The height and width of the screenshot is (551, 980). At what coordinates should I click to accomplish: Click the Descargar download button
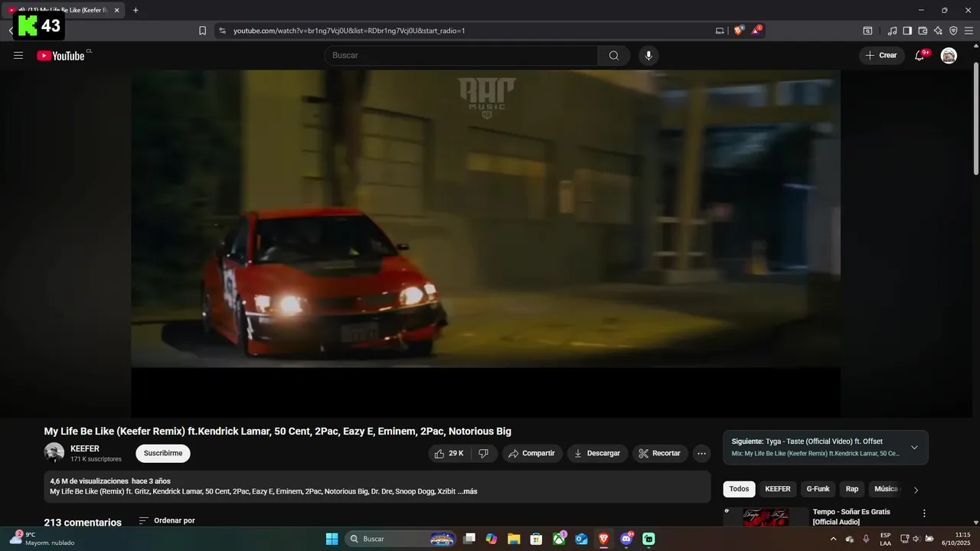click(597, 453)
